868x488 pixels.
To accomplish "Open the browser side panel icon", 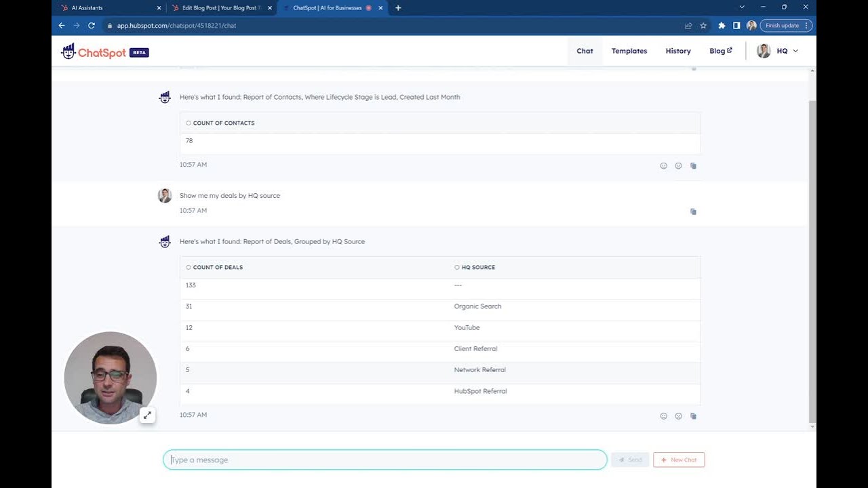I will pos(736,26).
